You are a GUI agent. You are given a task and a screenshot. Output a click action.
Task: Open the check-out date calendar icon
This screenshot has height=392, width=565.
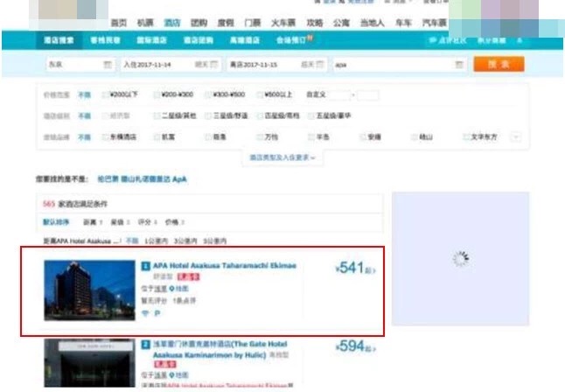[x=320, y=65]
